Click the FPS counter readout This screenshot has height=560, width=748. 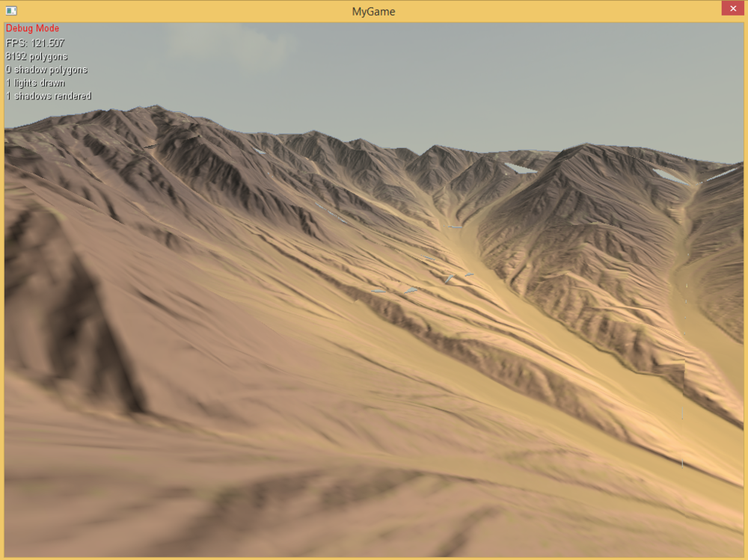pyautogui.click(x=35, y=43)
